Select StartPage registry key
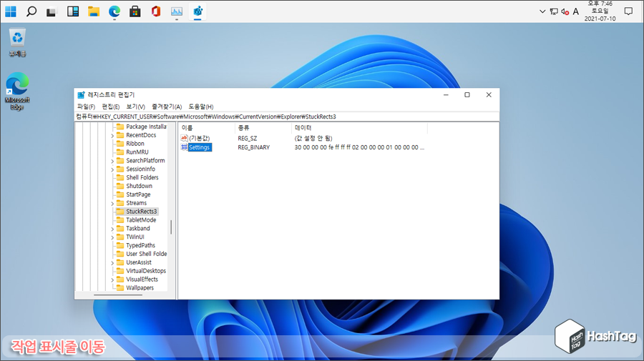Image resolution: width=644 pixels, height=361 pixels. coord(138,194)
